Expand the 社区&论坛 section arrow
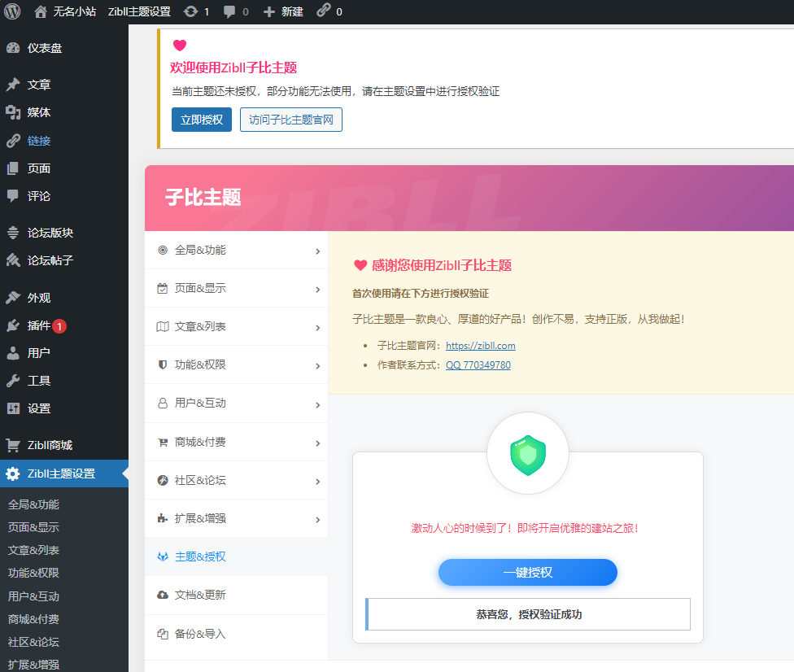Screen dimensions: 794x672 tap(317, 482)
